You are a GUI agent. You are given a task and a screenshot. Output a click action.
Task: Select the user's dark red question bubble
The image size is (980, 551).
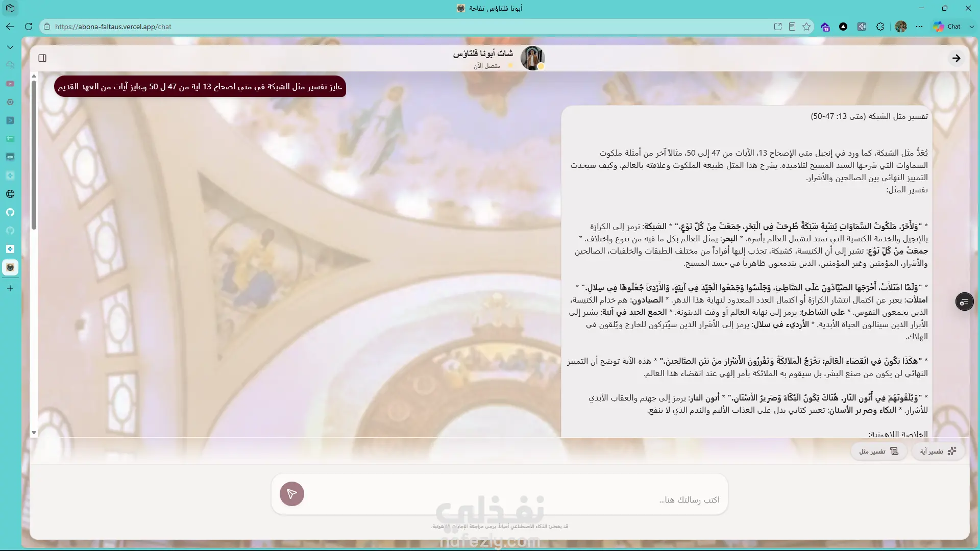(x=200, y=87)
